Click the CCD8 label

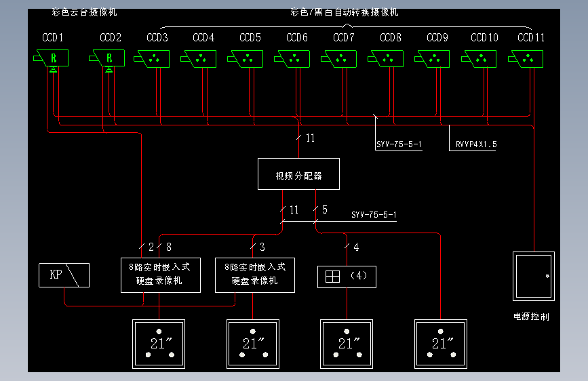coord(391,37)
